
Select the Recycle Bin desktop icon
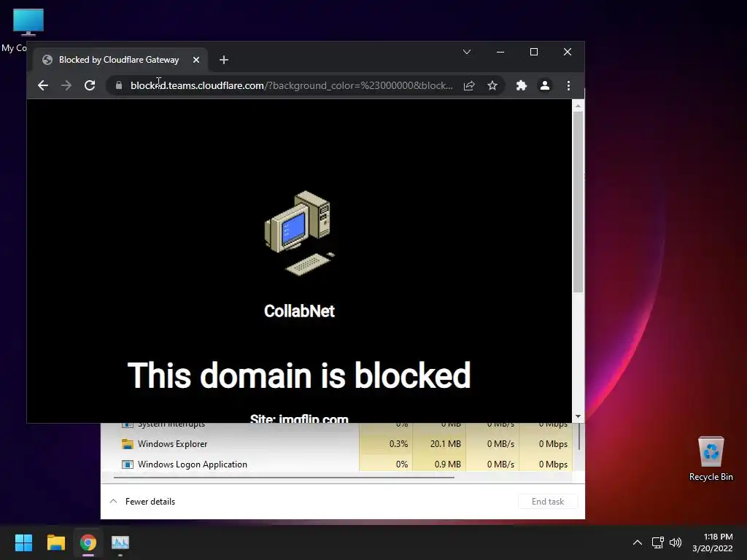point(711,458)
